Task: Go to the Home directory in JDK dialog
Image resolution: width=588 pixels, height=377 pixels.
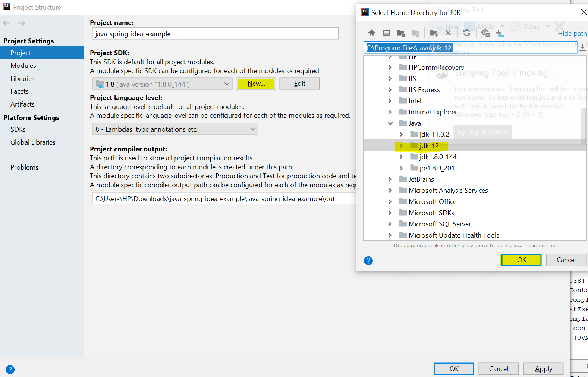Action: point(372,33)
